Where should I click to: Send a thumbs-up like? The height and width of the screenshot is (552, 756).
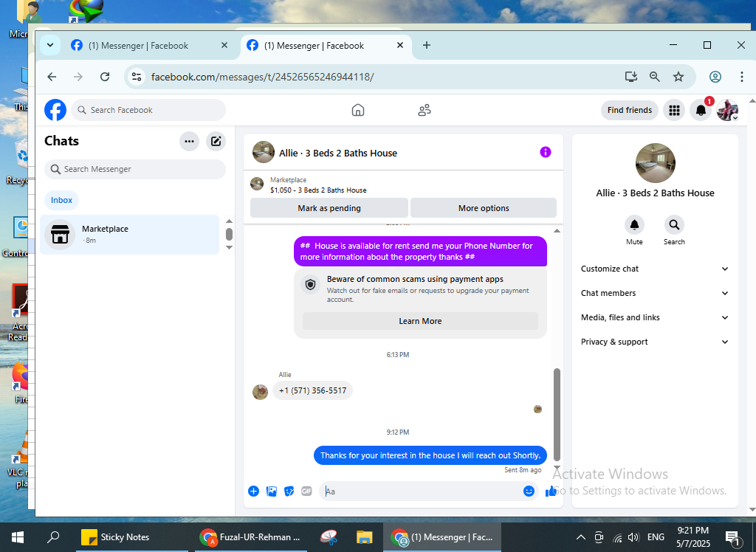click(550, 491)
